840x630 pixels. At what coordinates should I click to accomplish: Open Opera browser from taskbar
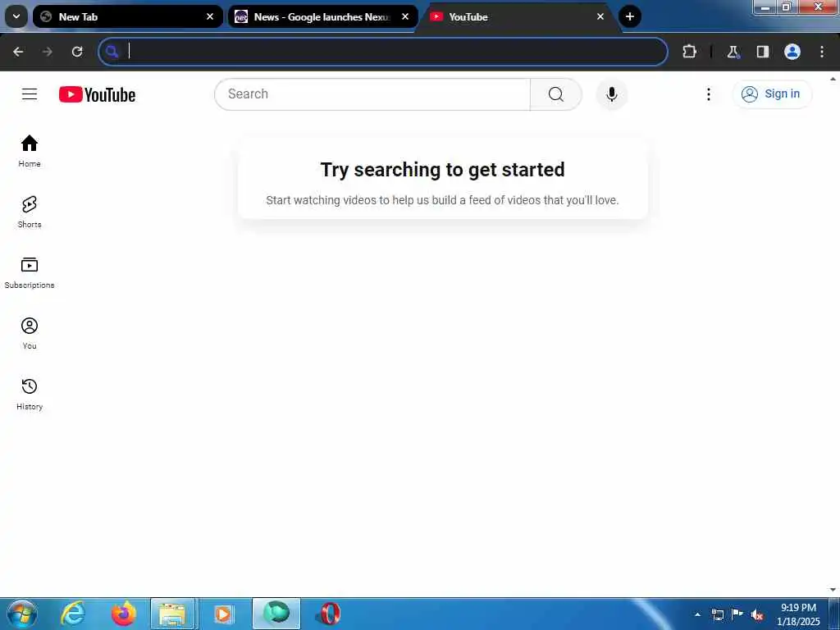(328, 614)
